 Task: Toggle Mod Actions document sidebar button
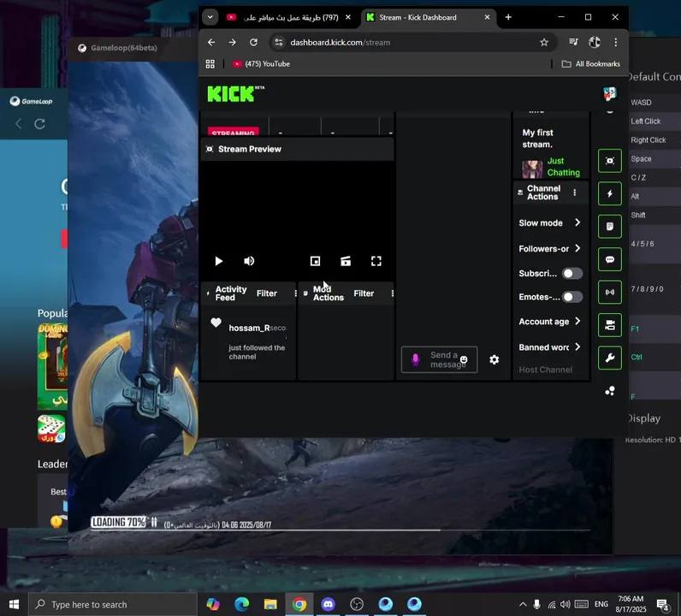tap(610, 227)
